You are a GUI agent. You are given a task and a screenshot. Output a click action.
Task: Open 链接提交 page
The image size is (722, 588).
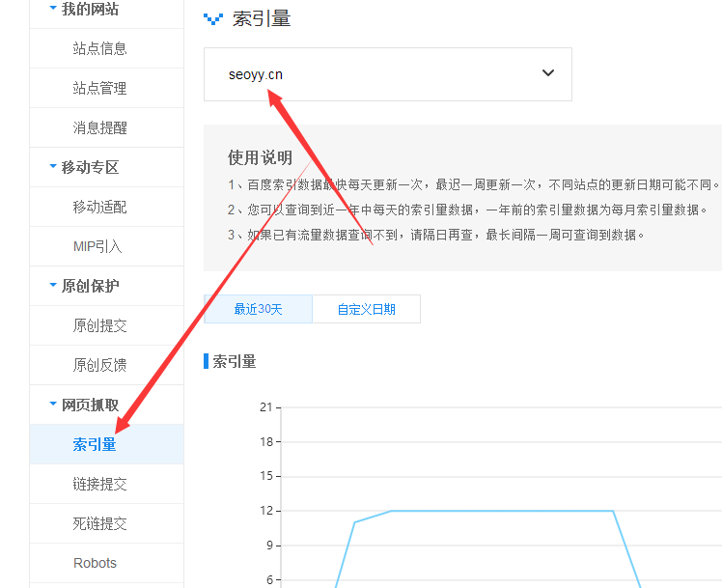99,484
